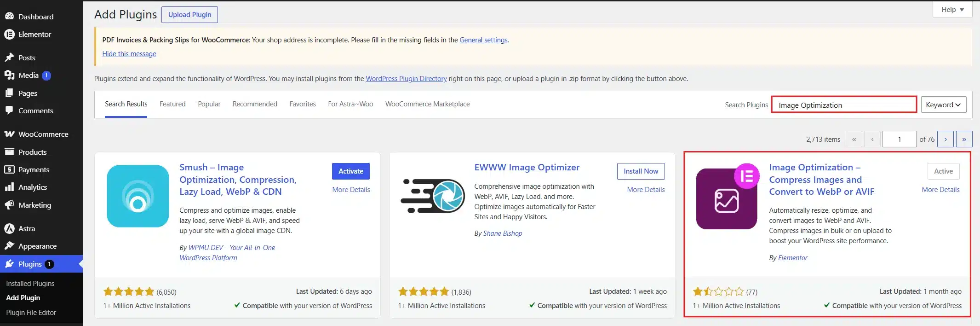This screenshot has width=980, height=326.
Task: Activate the Smush plugin
Action: coord(350,171)
